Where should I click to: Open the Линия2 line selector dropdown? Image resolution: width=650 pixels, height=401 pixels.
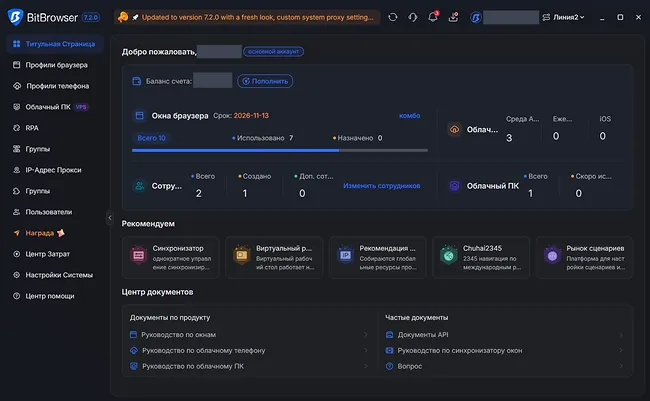564,17
